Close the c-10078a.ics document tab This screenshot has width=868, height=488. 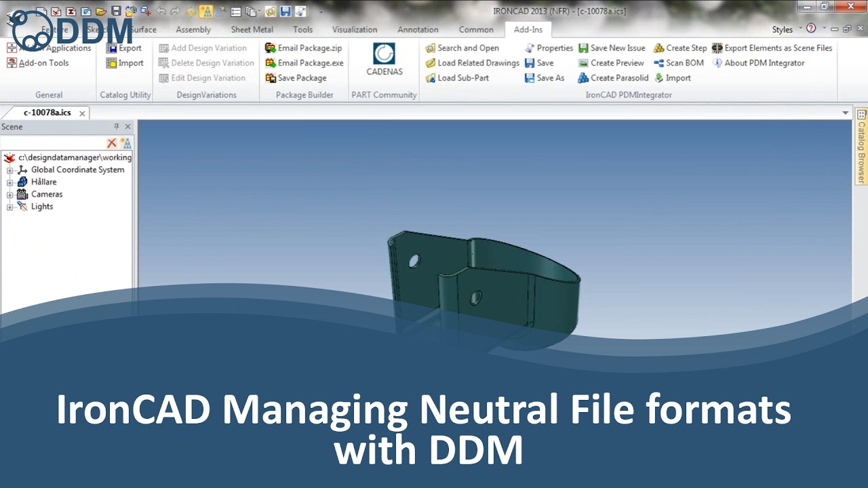(82, 113)
